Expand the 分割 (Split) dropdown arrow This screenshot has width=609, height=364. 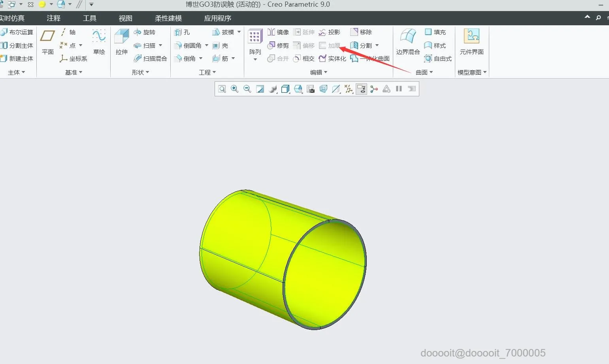tap(377, 45)
